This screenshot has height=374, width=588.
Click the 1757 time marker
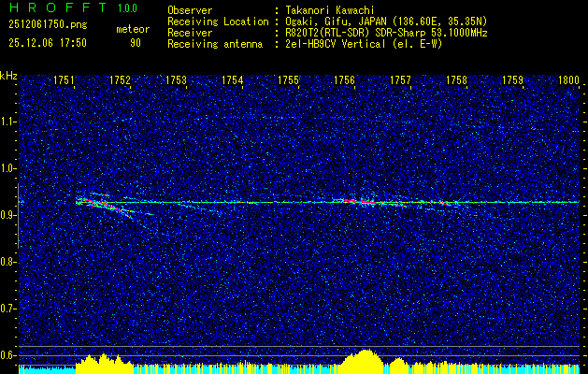click(x=400, y=79)
